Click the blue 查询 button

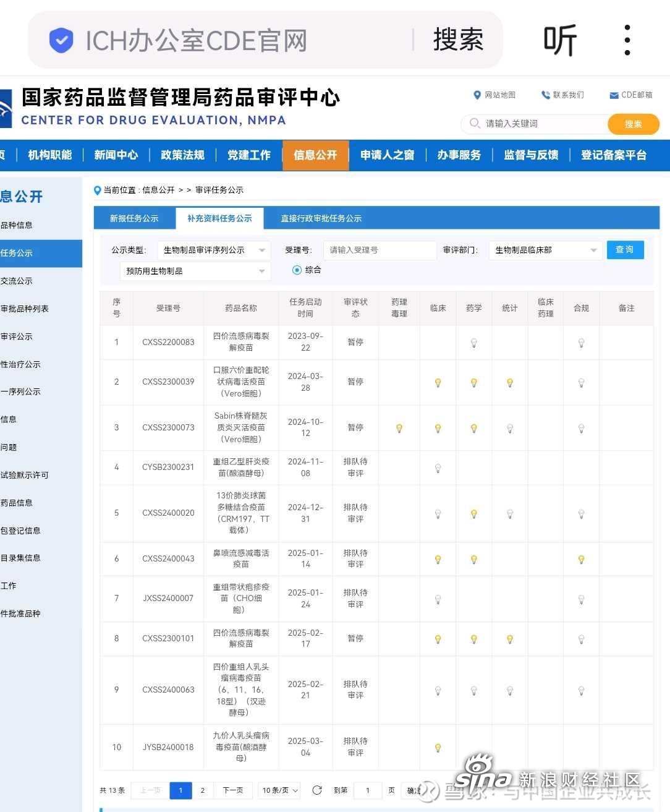(x=625, y=249)
